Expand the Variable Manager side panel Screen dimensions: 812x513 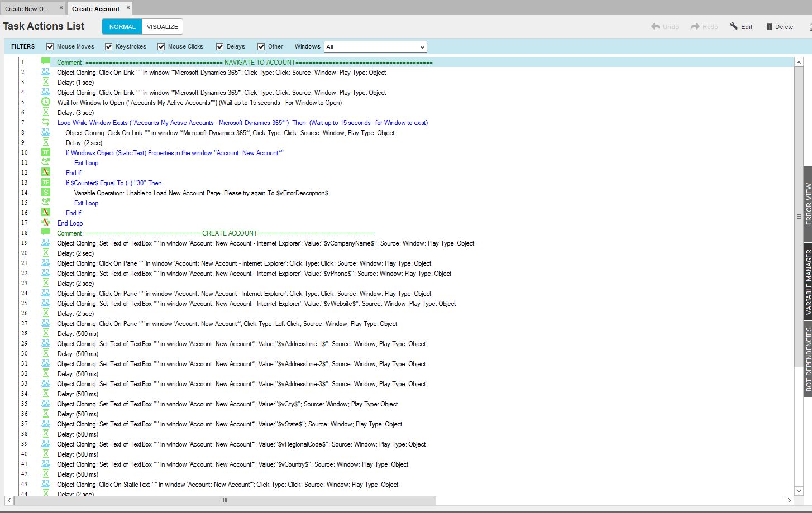[808, 282]
